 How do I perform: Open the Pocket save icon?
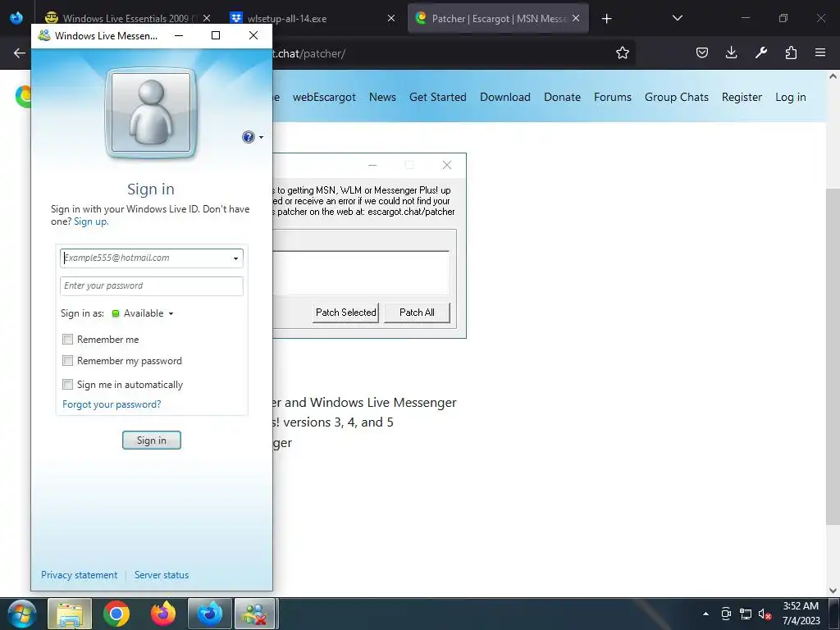[x=702, y=52]
